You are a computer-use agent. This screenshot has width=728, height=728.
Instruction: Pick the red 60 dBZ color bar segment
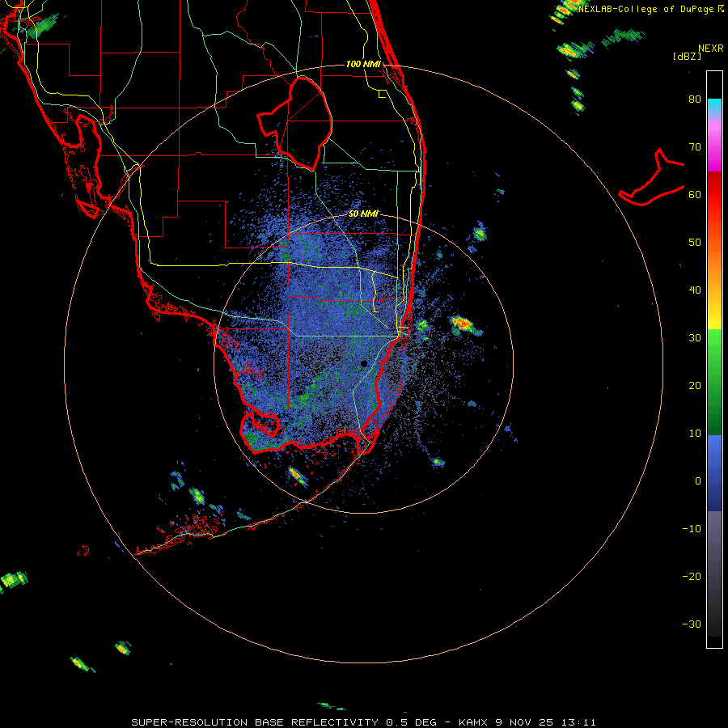point(714,195)
